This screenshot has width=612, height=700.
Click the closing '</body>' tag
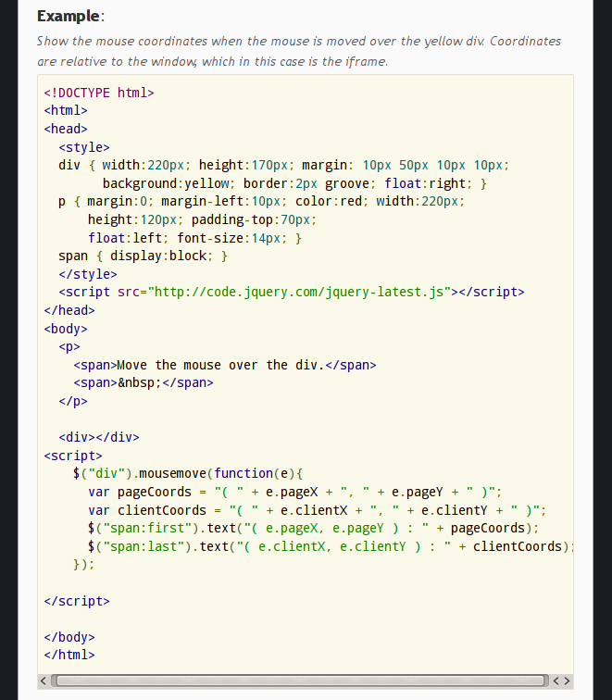click(69, 637)
